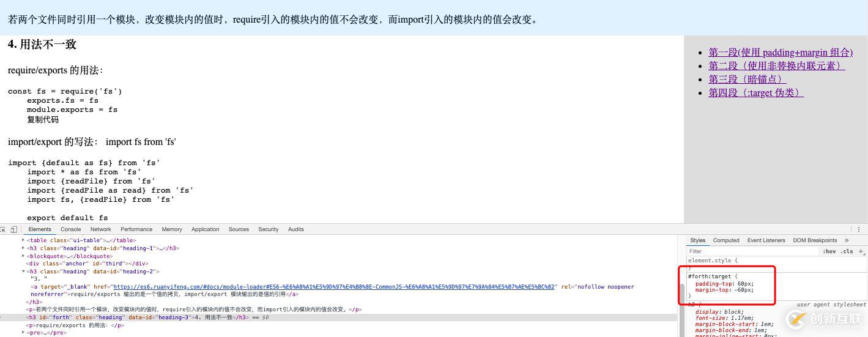Add a new style rule with plus icon
This screenshot has height=337, width=868.
point(861,251)
